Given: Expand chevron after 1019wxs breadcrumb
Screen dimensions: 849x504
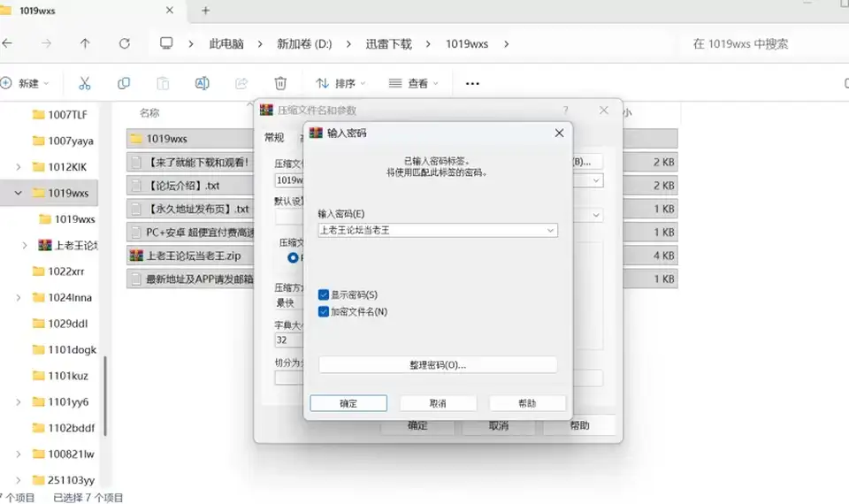Looking at the screenshot, I should (506, 44).
